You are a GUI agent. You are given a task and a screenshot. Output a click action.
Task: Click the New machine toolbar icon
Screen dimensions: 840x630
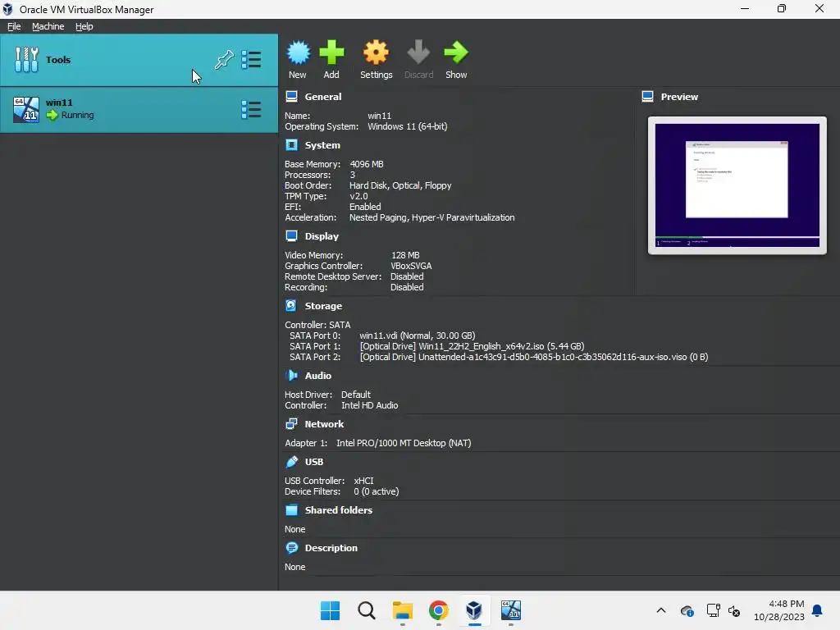click(x=298, y=52)
